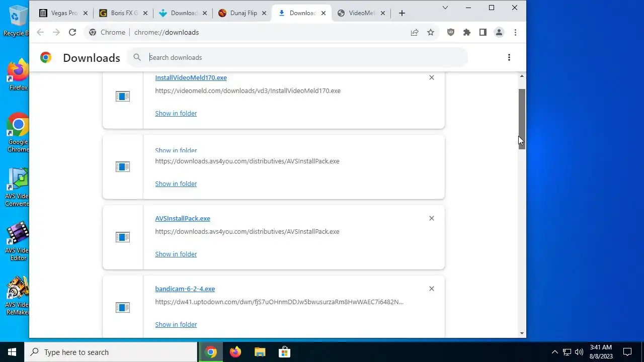Open bandicam-6-2-4.exe file link
This screenshot has width=644, height=362.
[x=185, y=289]
